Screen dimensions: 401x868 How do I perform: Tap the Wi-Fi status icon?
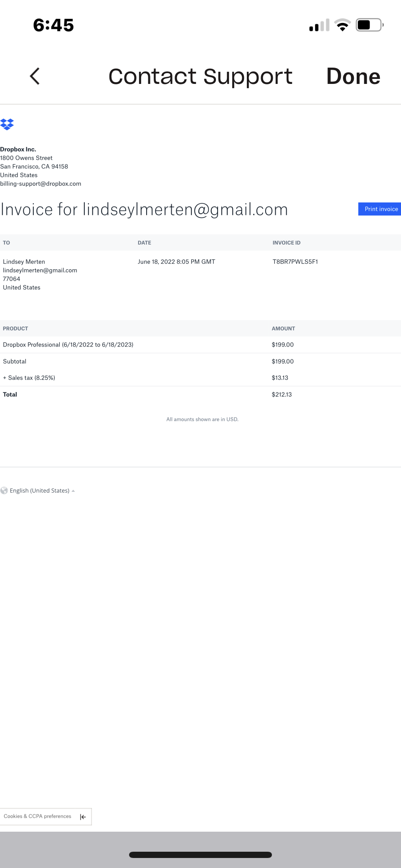pyautogui.click(x=343, y=25)
